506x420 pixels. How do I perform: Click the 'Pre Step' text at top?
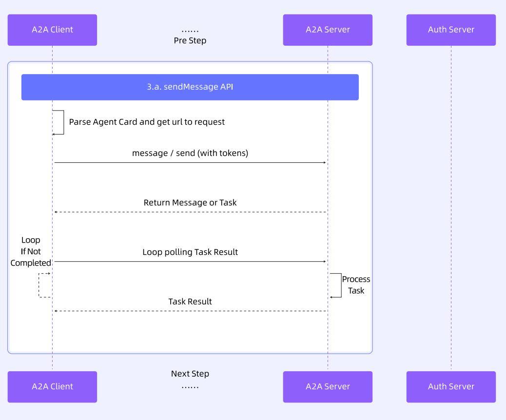coord(190,40)
